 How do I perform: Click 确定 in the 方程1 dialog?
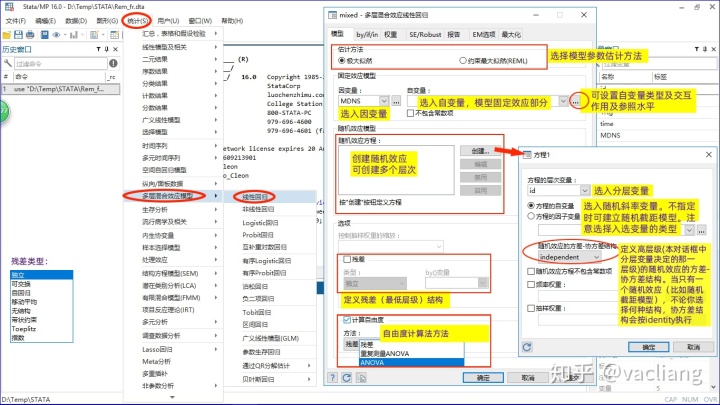point(648,347)
